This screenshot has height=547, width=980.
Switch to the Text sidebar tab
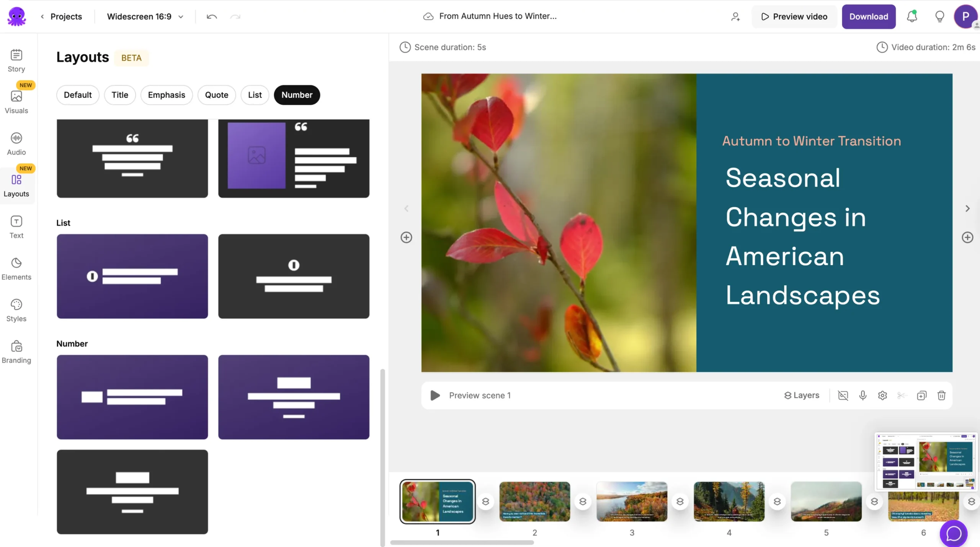coord(16,227)
